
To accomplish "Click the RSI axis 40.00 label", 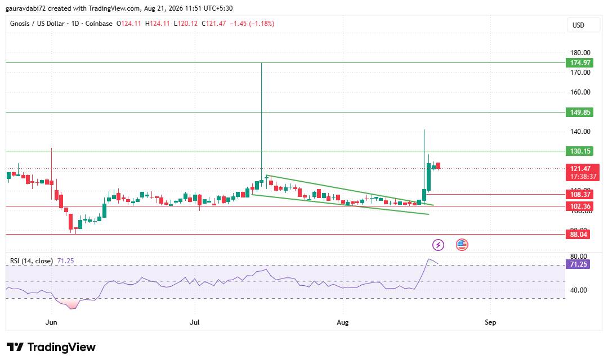I will [578, 290].
